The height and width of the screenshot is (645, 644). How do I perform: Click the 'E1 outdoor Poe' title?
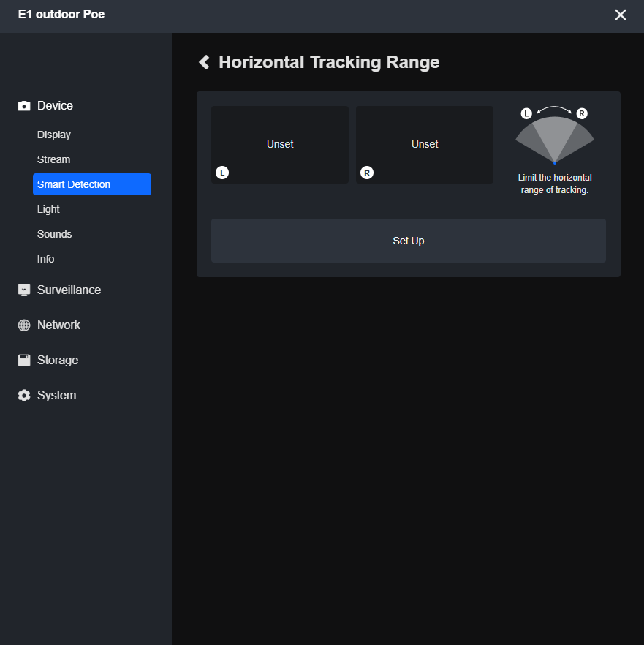(x=61, y=15)
